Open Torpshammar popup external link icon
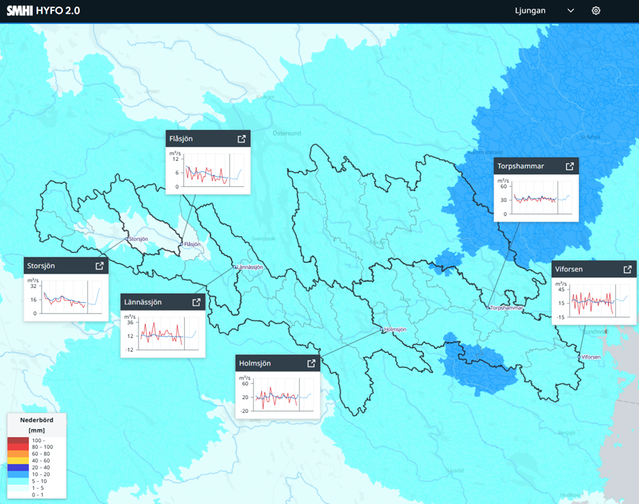 pos(570,166)
